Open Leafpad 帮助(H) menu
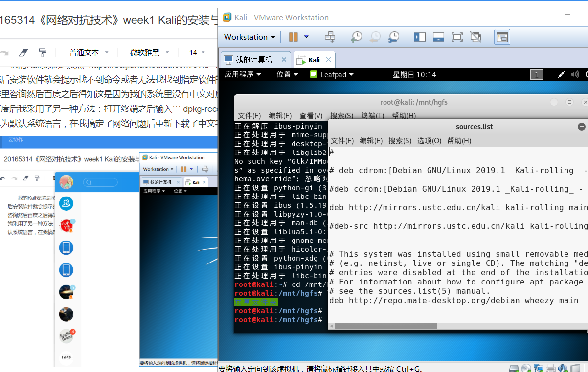Viewport: 588px width, 372px height. click(x=459, y=140)
